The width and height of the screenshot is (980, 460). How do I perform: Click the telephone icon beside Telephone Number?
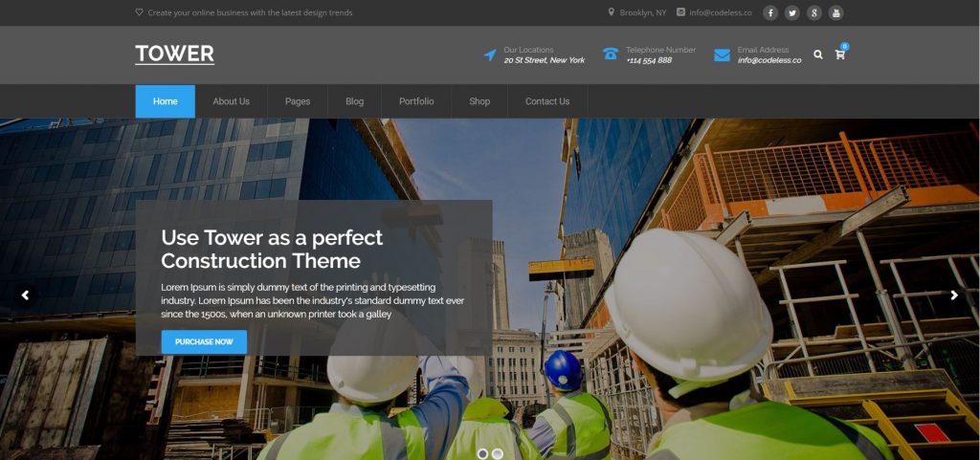coord(611,54)
